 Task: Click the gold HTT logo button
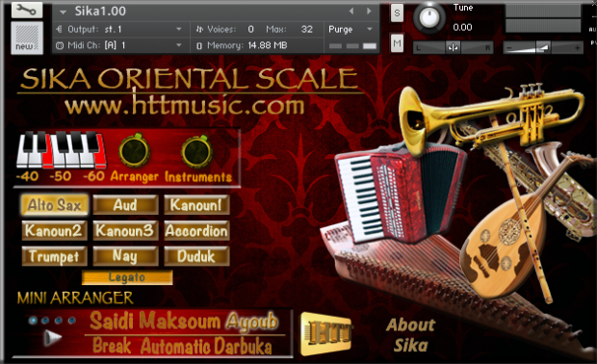click(x=325, y=333)
